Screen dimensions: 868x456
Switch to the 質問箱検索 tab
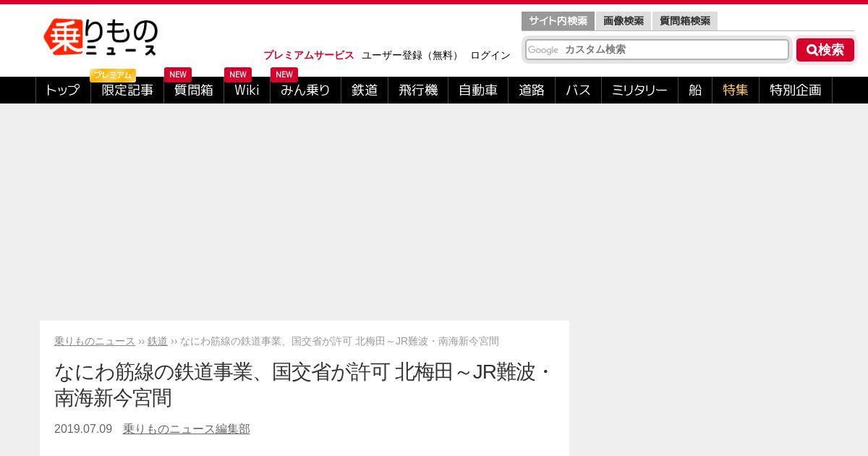pyautogui.click(x=685, y=21)
